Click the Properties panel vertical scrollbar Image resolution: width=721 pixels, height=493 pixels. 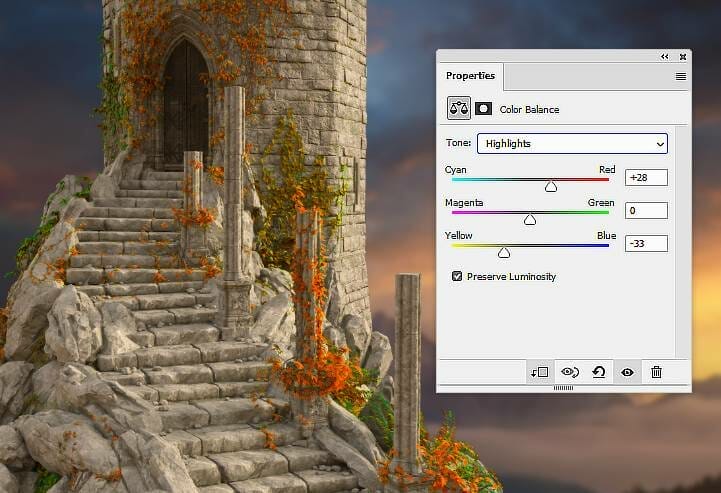tap(682, 241)
